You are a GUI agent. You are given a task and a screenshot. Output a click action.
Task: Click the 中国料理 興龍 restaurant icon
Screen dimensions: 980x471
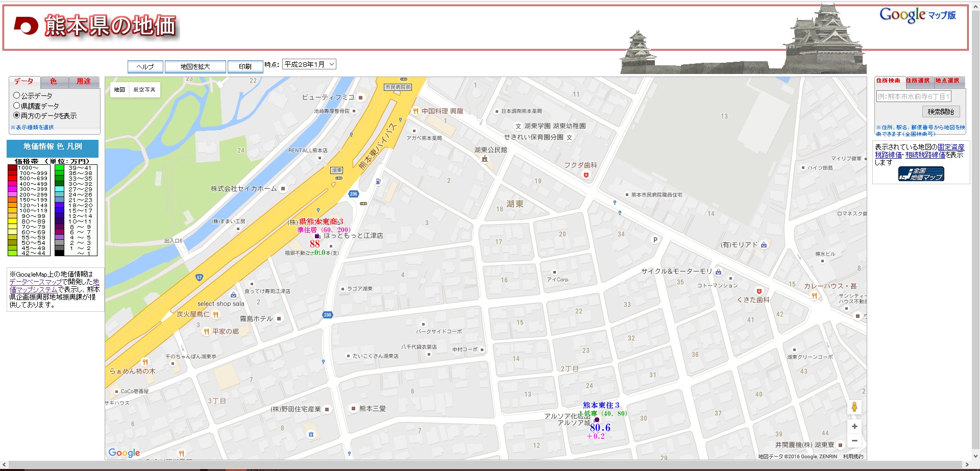415,111
